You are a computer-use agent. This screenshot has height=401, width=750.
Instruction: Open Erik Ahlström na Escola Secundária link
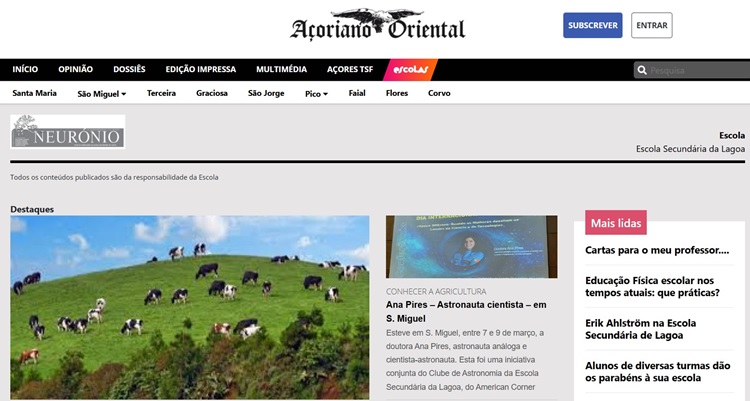[x=640, y=329]
